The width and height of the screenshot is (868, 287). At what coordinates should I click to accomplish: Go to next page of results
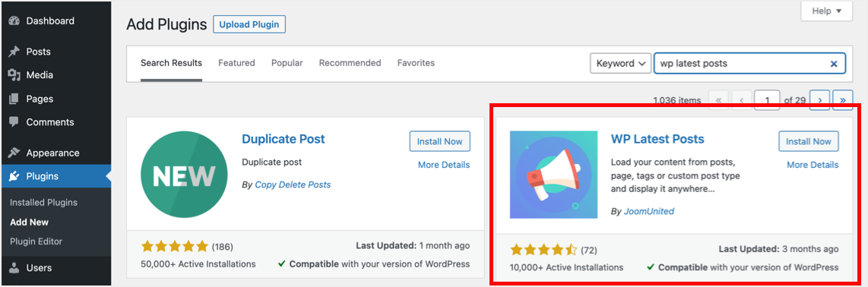[819, 100]
